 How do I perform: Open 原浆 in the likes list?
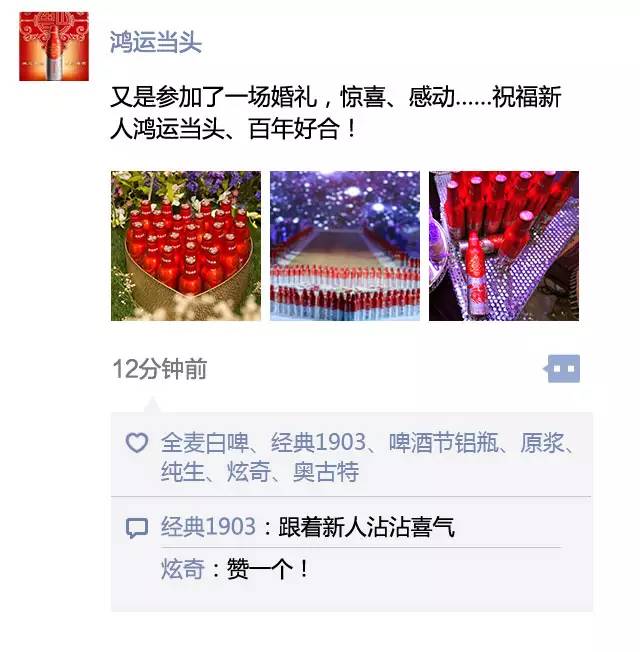542,442
